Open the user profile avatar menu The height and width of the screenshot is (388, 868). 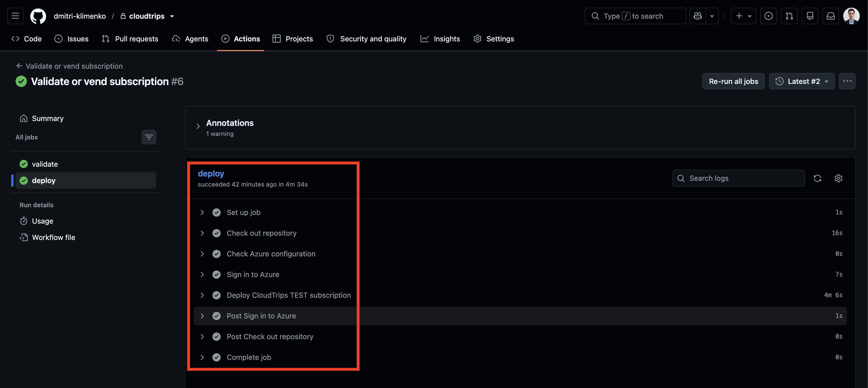click(x=852, y=16)
